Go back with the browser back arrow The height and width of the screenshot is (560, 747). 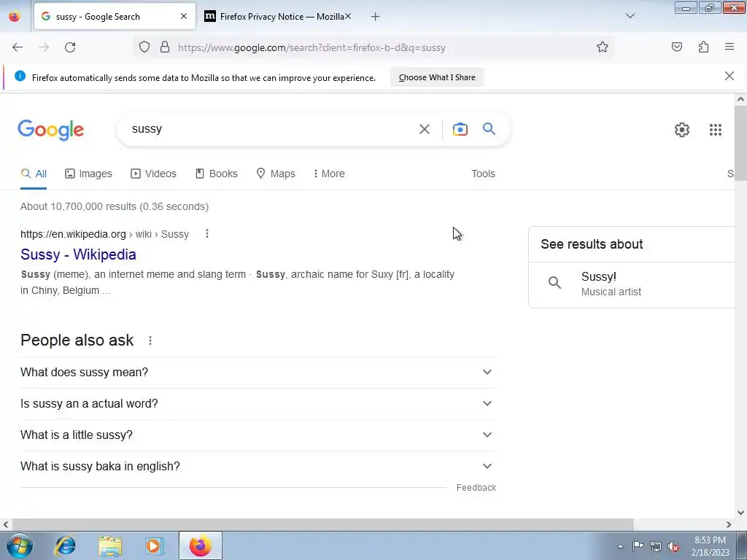(18, 47)
